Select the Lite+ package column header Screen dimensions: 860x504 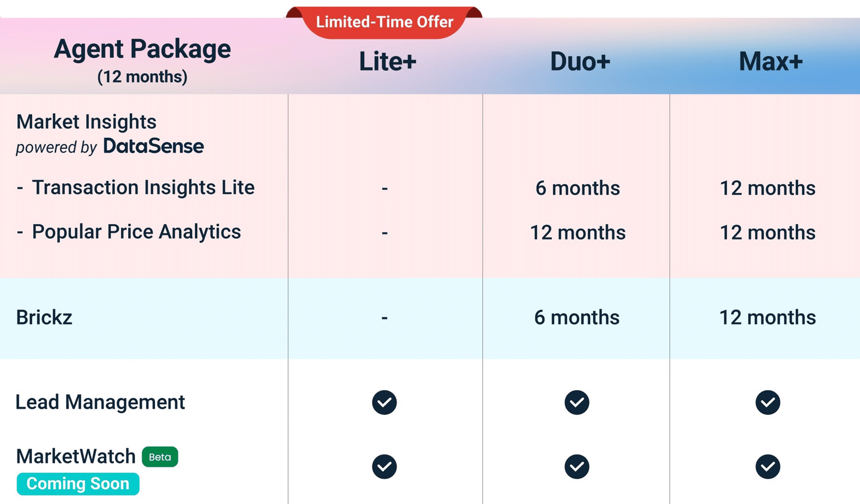(387, 62)
